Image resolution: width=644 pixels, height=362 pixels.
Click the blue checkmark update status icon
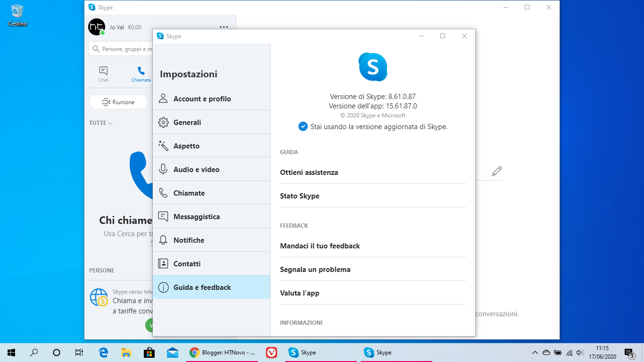point(303,126)
